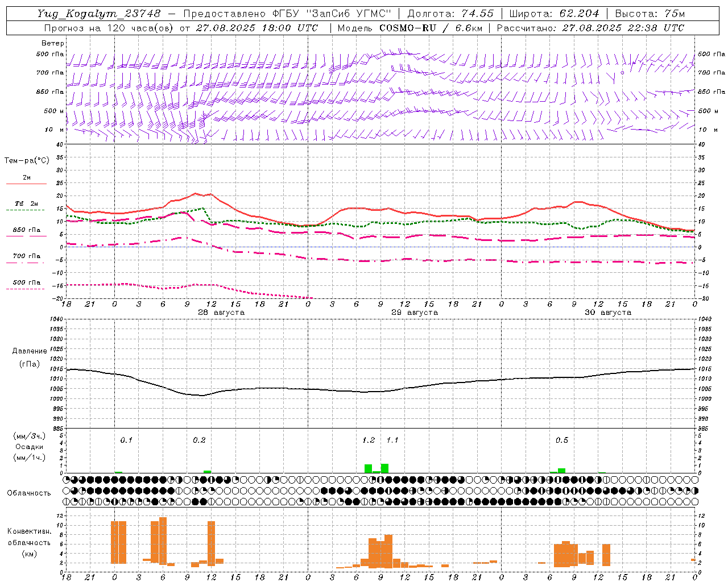728x582 pixels.
Task: Click the Ветер panel label
Action: (x=53, y=43)
